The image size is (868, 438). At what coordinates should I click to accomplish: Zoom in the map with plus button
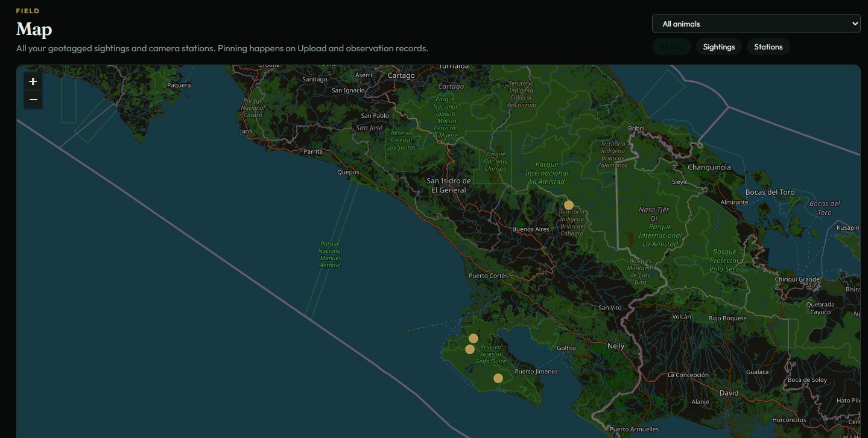click(x=33, y=81)
